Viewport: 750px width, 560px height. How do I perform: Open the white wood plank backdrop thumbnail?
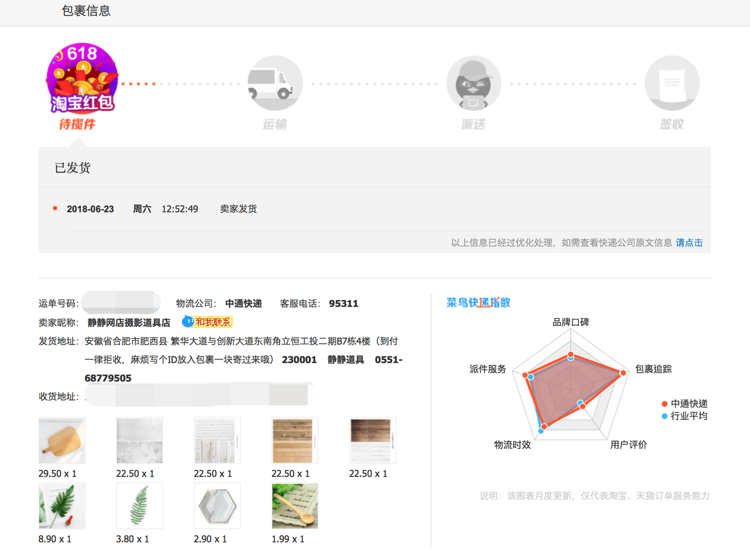tap(217, 440)
